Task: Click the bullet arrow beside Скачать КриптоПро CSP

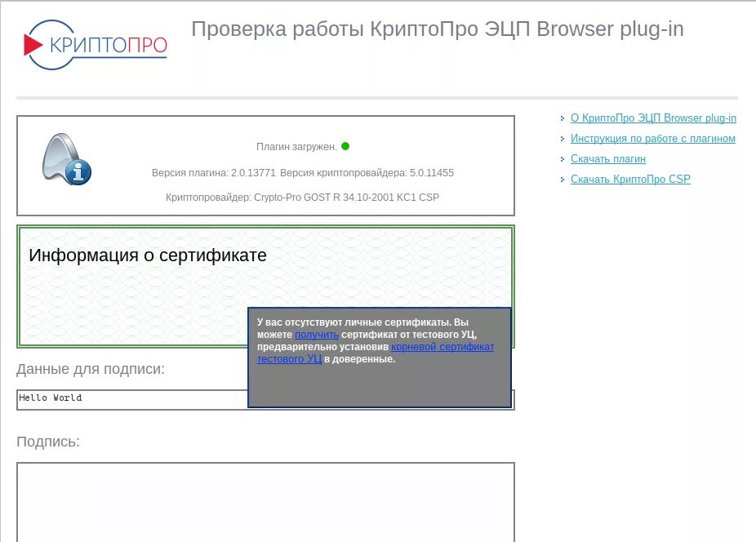Action: (x=563, y=180)
